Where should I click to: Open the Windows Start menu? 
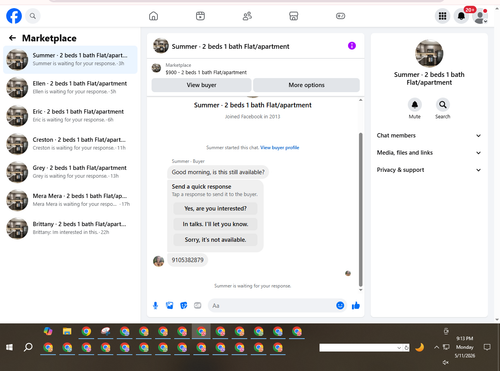(9, 347)
